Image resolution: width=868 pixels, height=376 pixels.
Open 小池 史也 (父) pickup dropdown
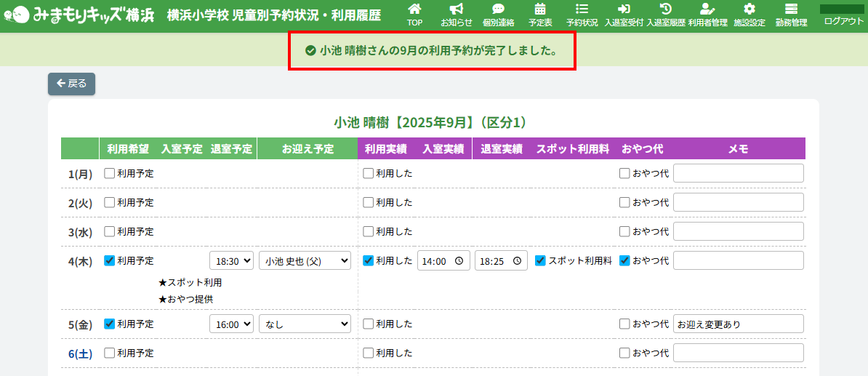pos(305,261)
